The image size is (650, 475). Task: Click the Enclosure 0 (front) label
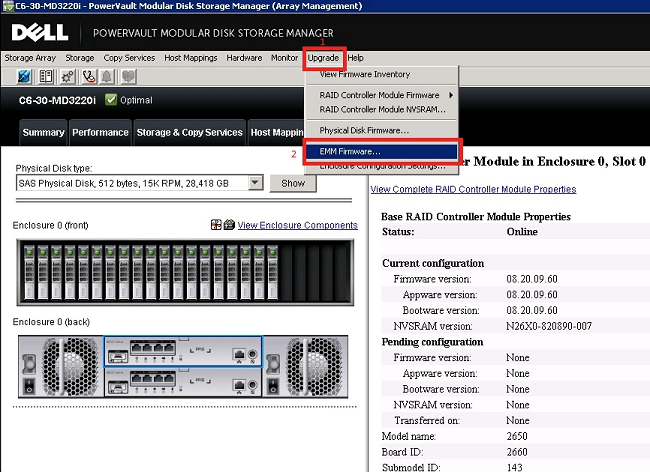51,225
